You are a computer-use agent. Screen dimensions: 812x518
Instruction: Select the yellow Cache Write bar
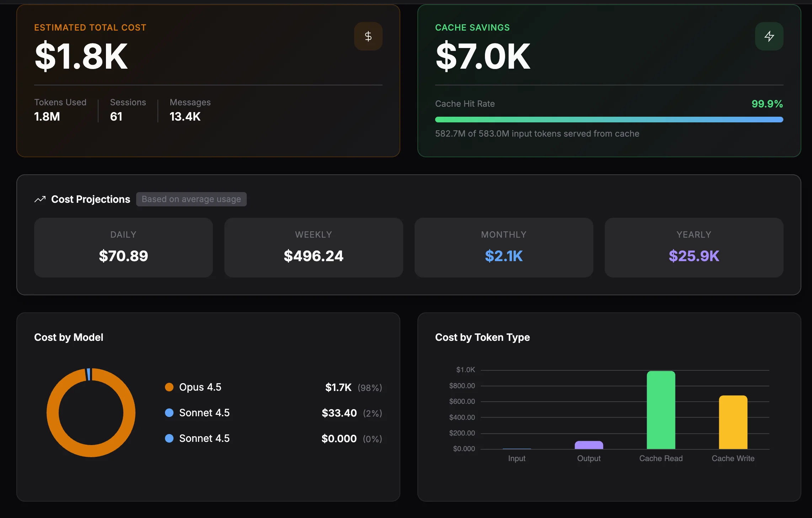[733, 422]
